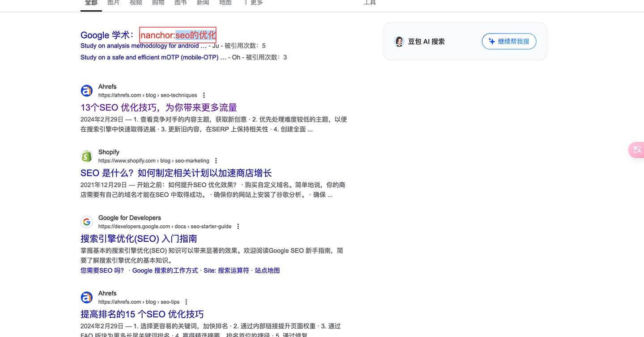Open the 'Study on analysis methodology for android' link
Viewport: 644px width, 337px height.
(x=144, y=46)
